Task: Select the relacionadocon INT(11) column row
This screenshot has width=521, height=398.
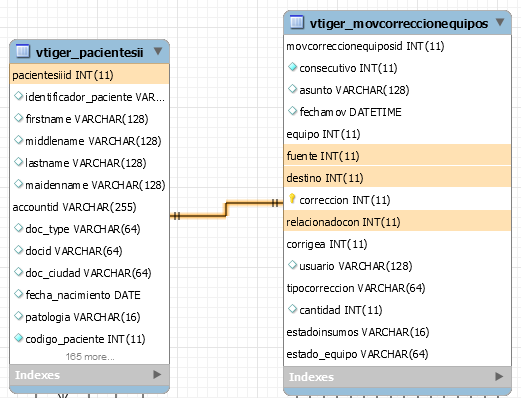Action: coord(397,221)
